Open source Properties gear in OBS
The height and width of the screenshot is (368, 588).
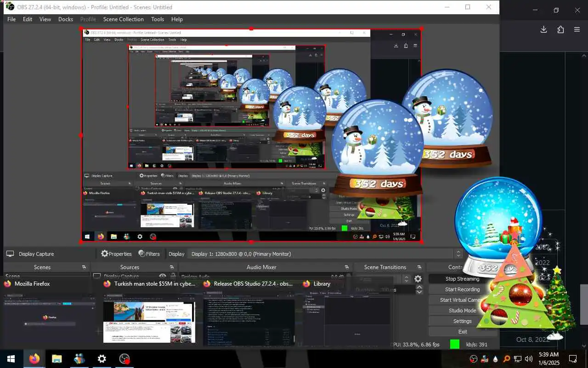pos(116,253)
